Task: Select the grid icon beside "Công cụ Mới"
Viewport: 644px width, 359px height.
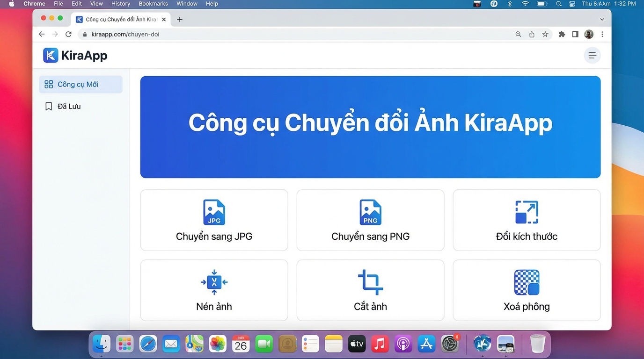Action: point(49,84)
